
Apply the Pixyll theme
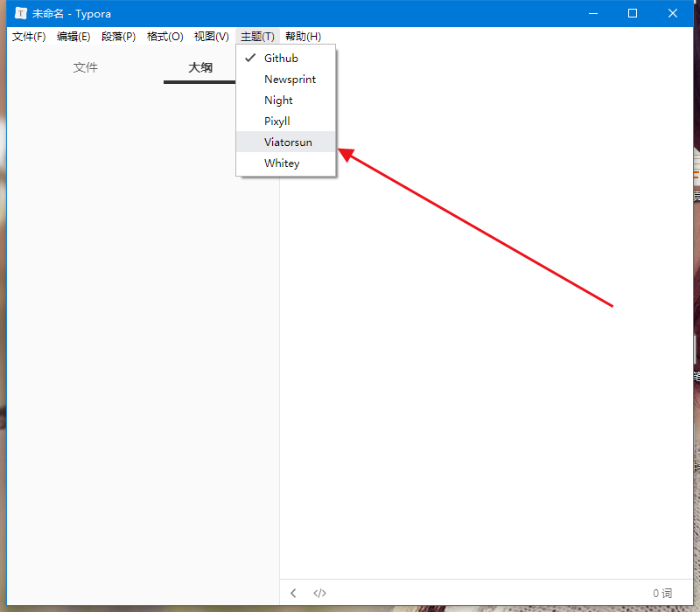tap(286, 121)
